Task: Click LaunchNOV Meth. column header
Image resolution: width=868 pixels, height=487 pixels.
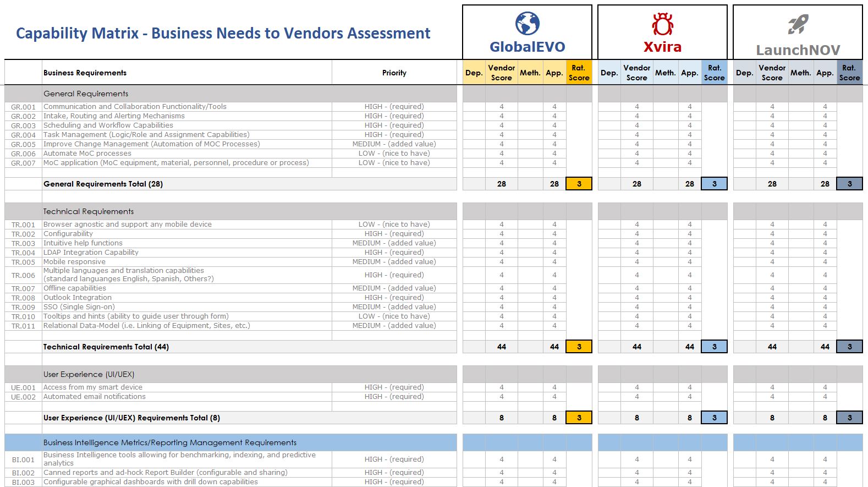Action: point(800,73)
